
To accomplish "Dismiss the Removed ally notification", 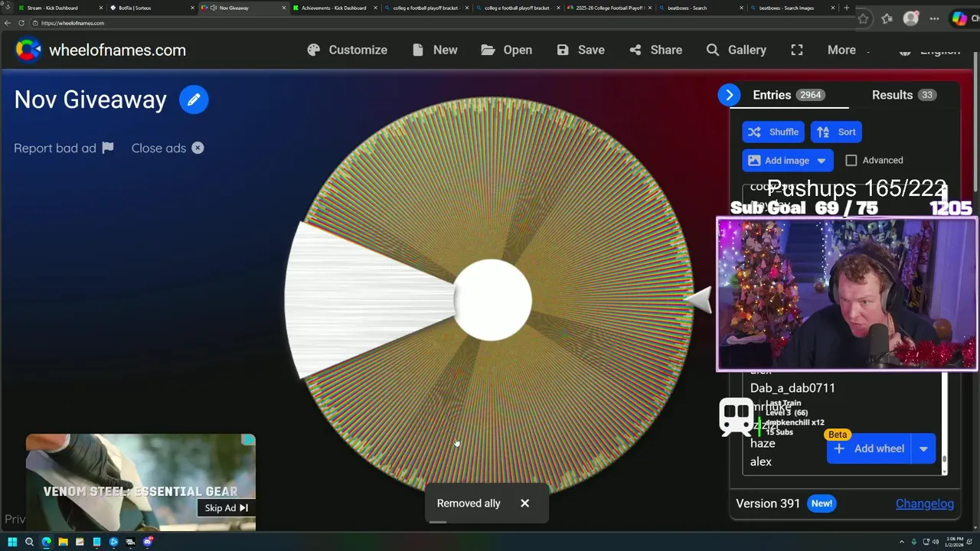I will click(524, 503).
